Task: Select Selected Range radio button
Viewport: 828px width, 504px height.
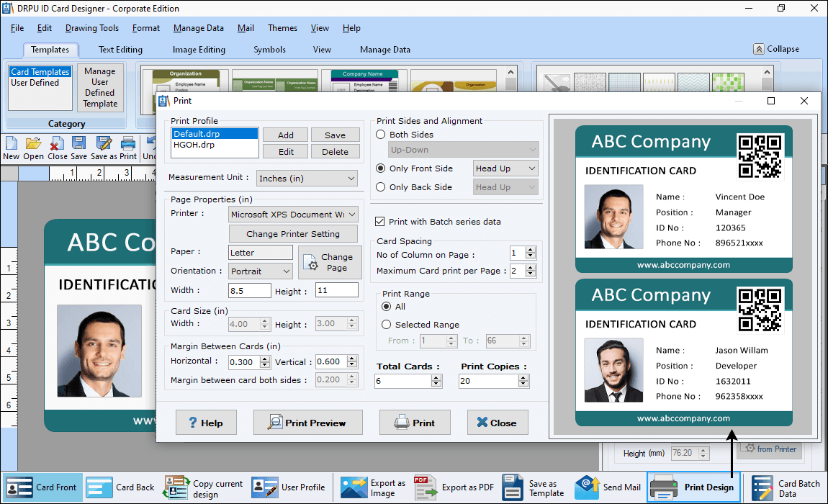Action: click(x=387, y=325)
